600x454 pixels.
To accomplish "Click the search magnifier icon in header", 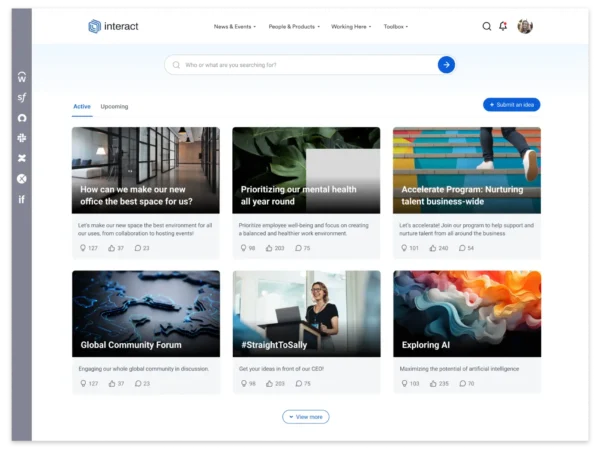I will tap(487, 26).
